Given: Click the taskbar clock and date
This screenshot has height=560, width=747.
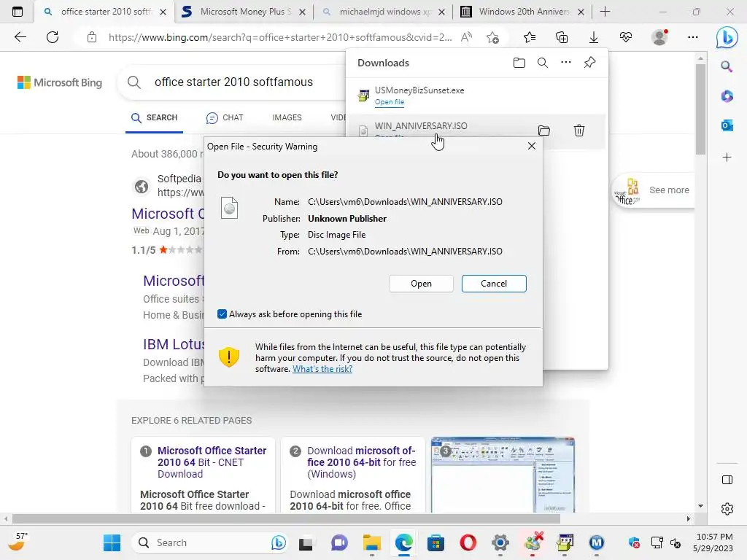Looking at the screenshot, I should coord(713,542).
